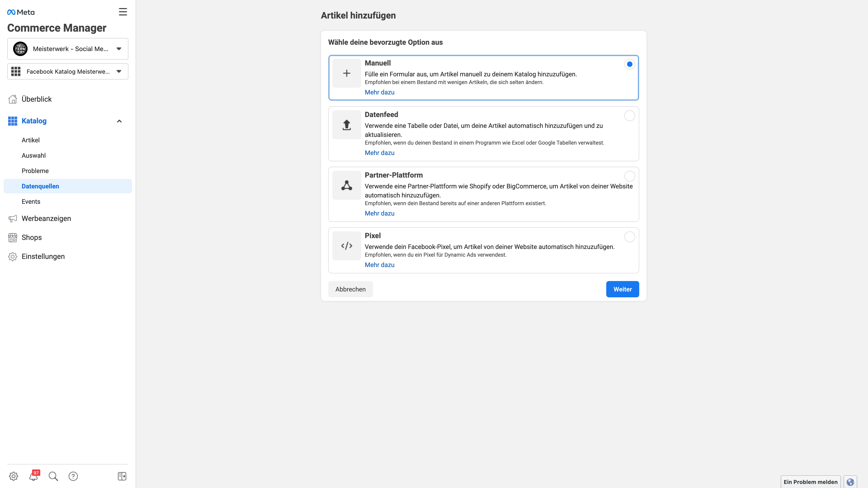Open Mehr dazu link under Manuell

pos(380,92)
